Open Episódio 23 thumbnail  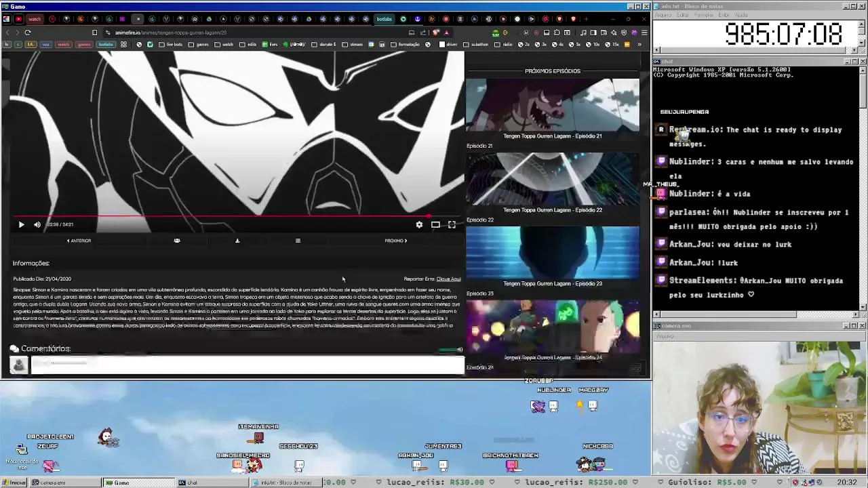(553, 253)
